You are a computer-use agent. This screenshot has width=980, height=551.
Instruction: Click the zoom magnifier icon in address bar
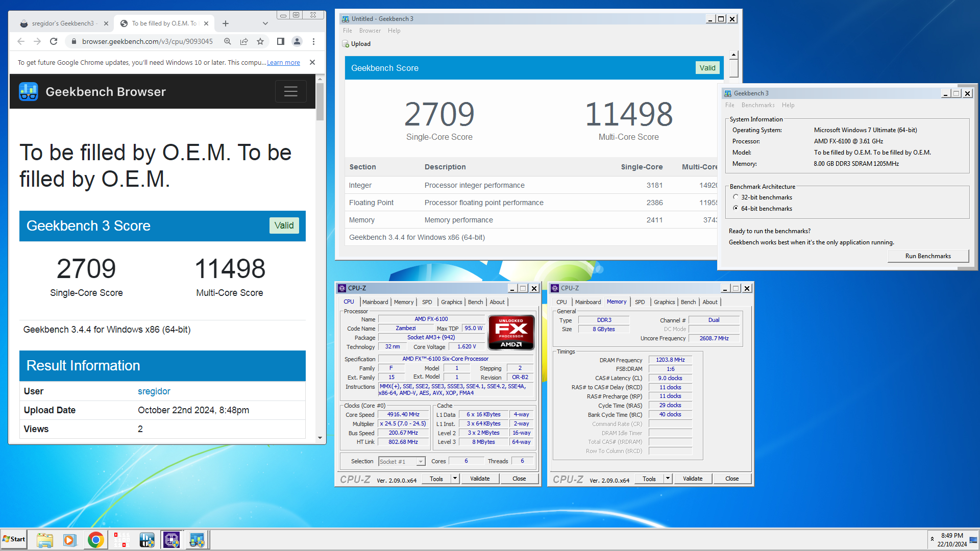tap(228, 41)
